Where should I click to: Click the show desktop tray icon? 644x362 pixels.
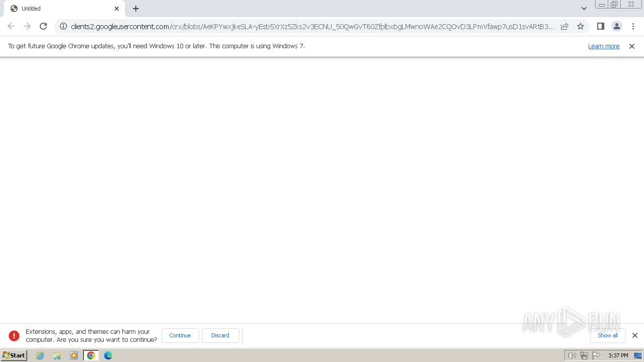638,355
